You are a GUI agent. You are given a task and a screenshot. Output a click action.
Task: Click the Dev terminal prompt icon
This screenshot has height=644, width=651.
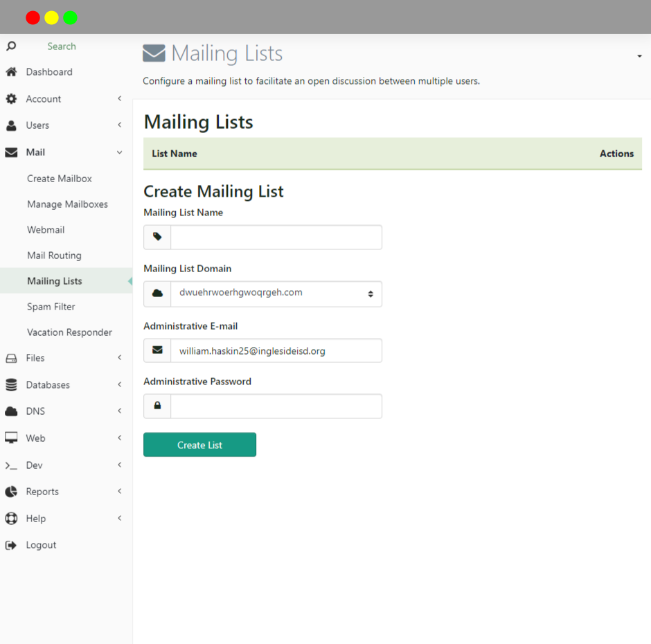pos(11,465)
